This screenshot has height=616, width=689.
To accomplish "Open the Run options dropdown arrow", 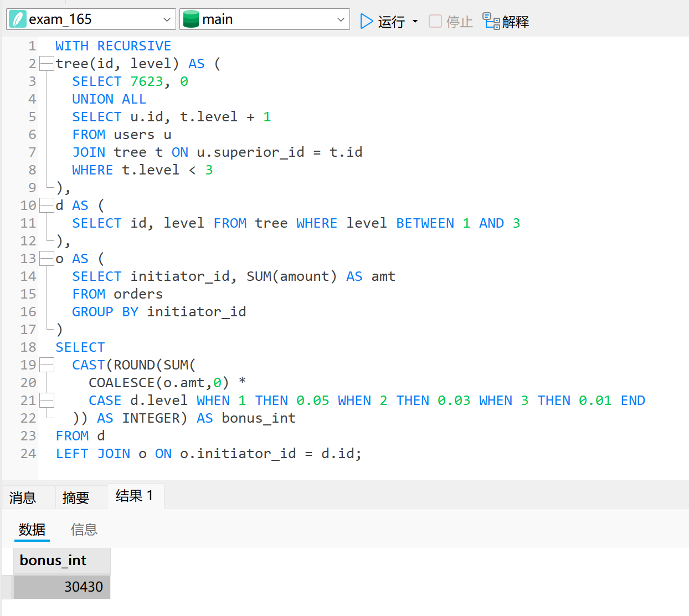I will tap(415, 22).
